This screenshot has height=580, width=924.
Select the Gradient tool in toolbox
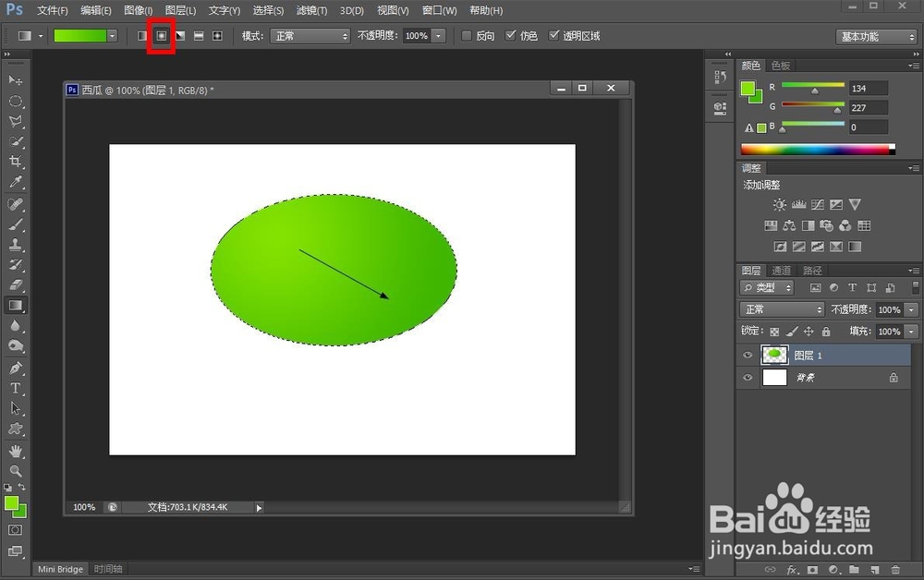click(16, 305)
